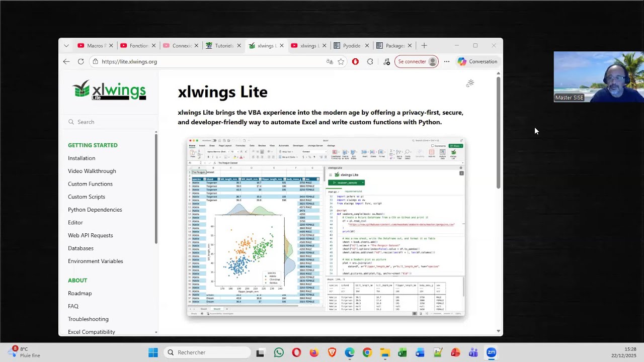Open PowerPoint from the taskbar

(456, 352)
